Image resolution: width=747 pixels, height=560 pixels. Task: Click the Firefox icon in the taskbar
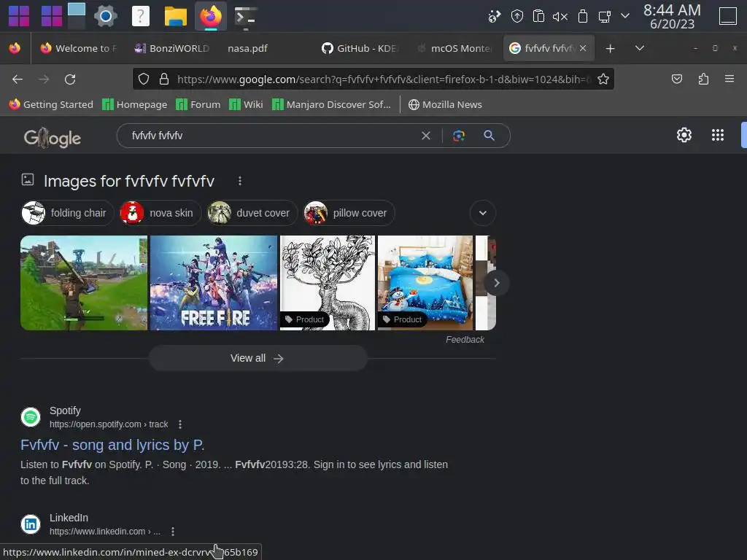[211, 16]
